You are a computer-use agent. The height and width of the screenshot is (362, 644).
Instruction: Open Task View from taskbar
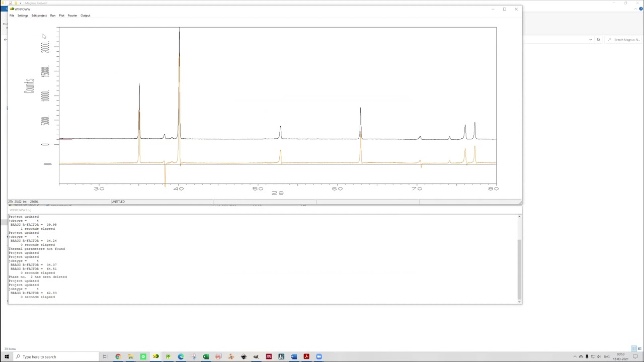pyautogui.click(x=105, y=356)
